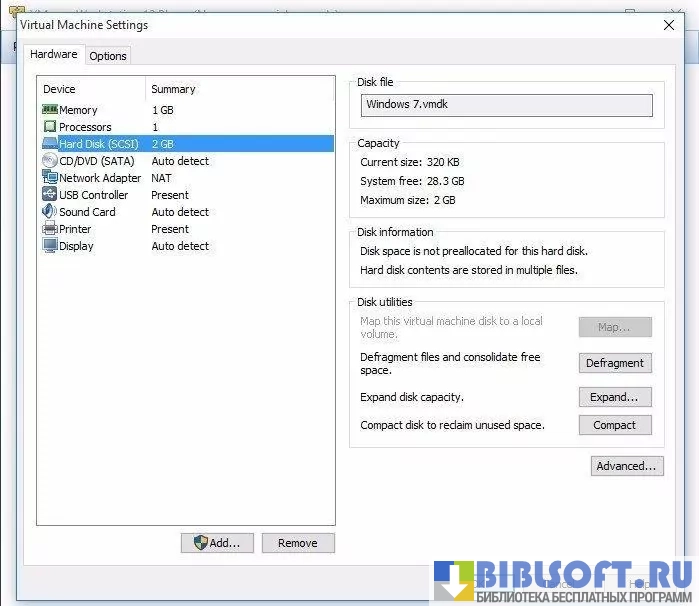Image resolution: width=699 pixels, height=606 pixels.
Task: Click the Defragment button
Action: click(x=615, y=363)
